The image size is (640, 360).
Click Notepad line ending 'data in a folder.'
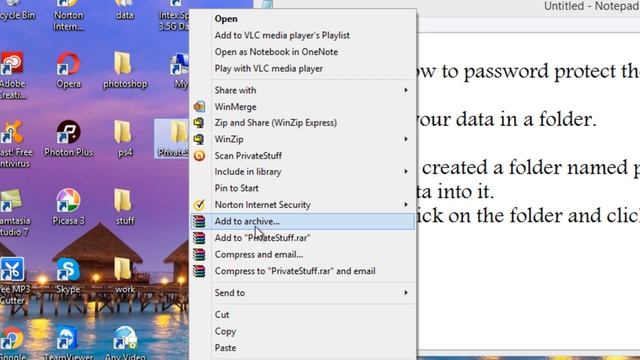coord(507,119)
